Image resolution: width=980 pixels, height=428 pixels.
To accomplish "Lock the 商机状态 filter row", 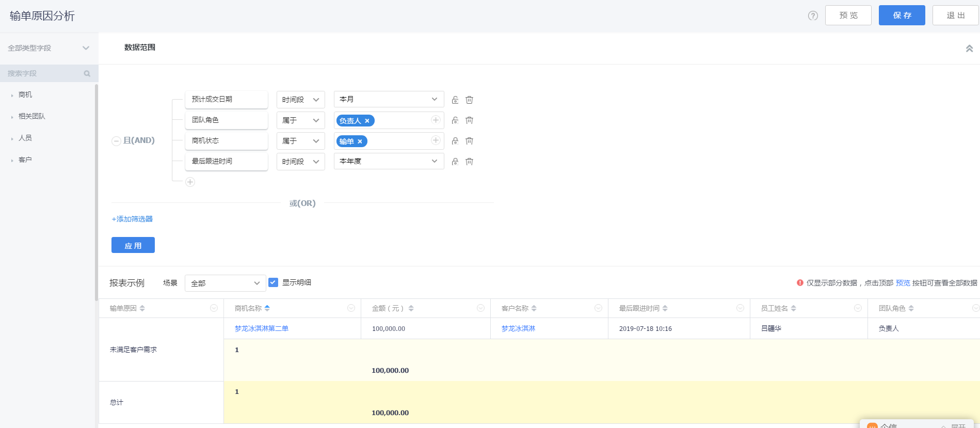I will click(455, 141).
